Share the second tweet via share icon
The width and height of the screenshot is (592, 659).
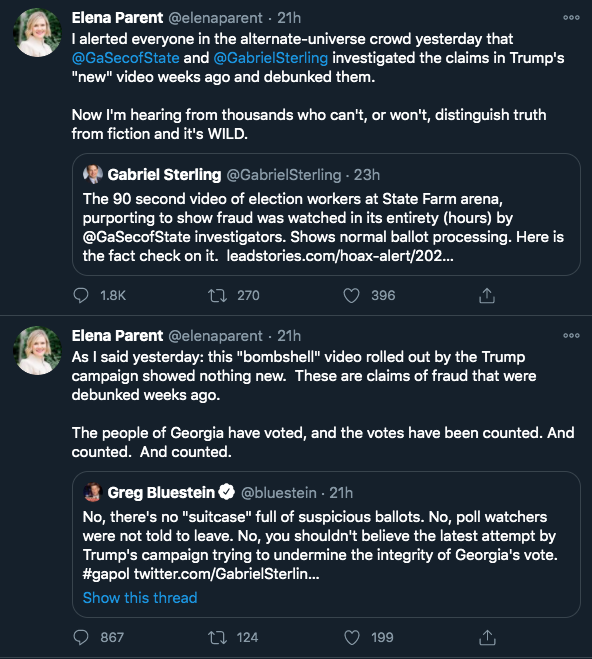pos(487,638)
